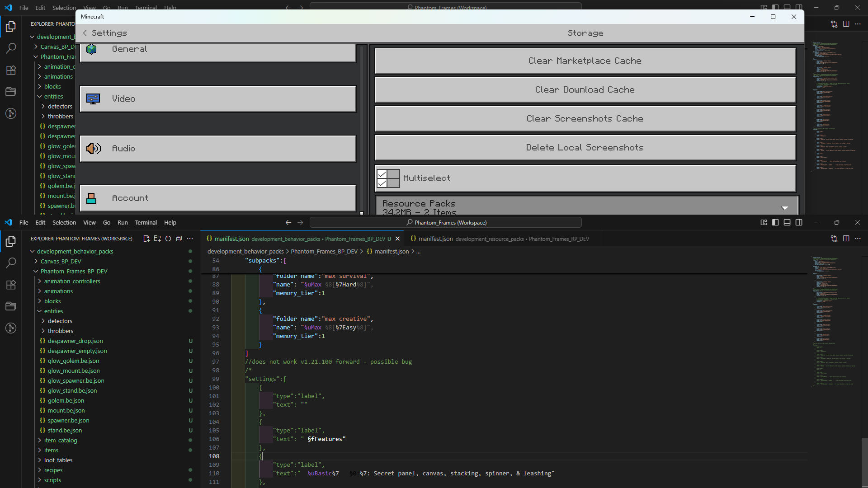Viewport: 868px width, 488px height.
Task: Collapse the entities folder in lower Explorer
Action: 53,311
